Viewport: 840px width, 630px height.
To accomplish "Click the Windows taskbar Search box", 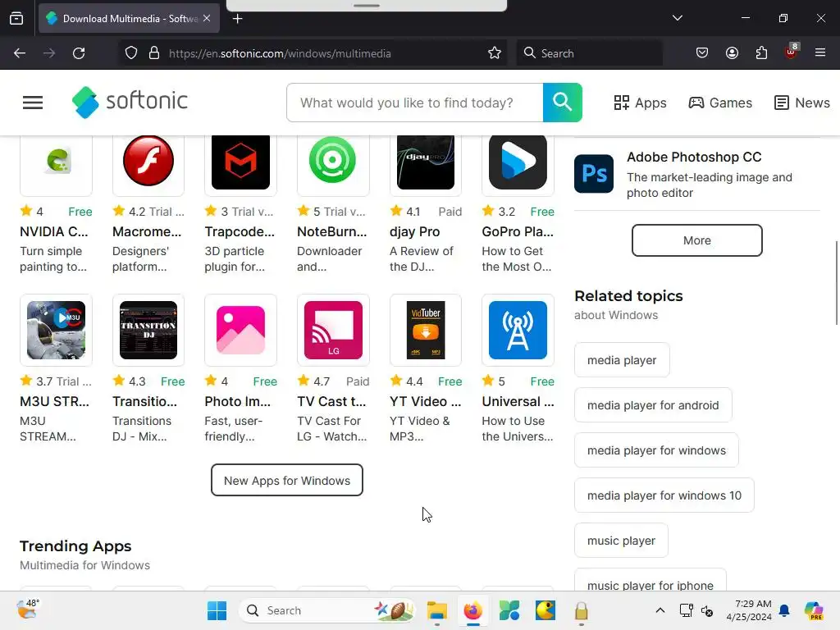I will point(326,610).
